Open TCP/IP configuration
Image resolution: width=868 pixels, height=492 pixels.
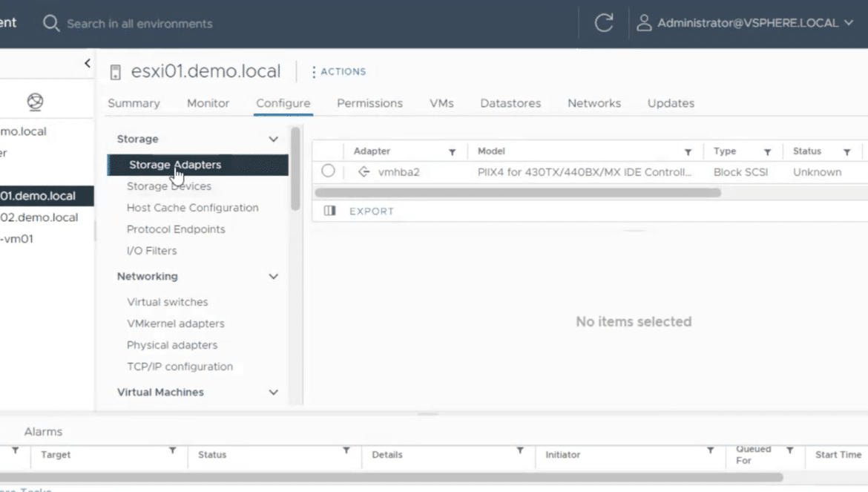click(x=180, y=367)
